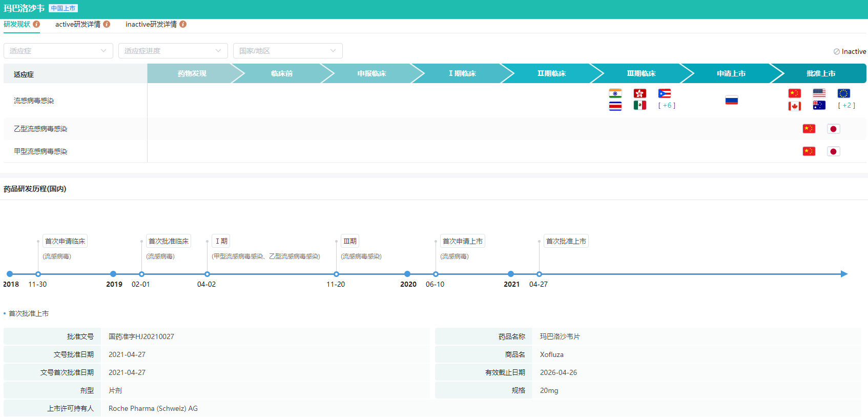Expand the [+6] more countries link
The image size is (868, 417).
667,105
